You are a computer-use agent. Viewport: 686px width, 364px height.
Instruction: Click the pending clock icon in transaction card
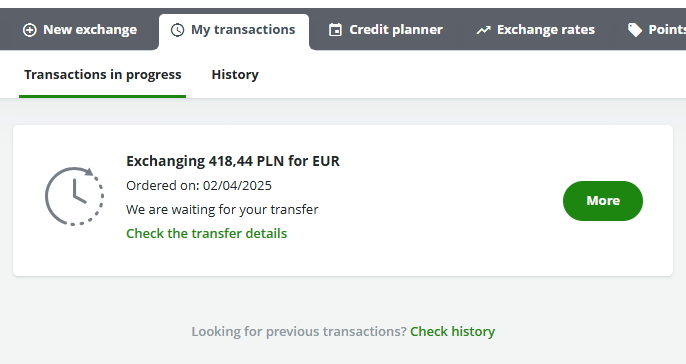[x=74, y=196]
